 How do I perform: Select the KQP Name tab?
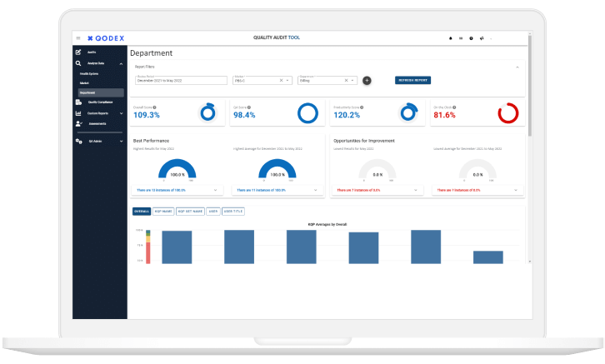tap(163, 212)
